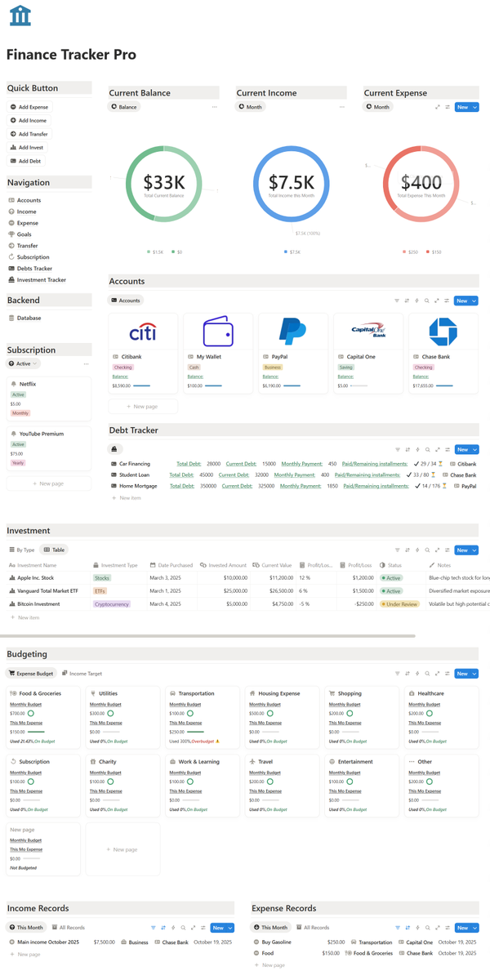Open dropdown arrow beside Accounts New button
This screenshot has height=980, width=490.
pyautogui.click(x=474, y=301)
